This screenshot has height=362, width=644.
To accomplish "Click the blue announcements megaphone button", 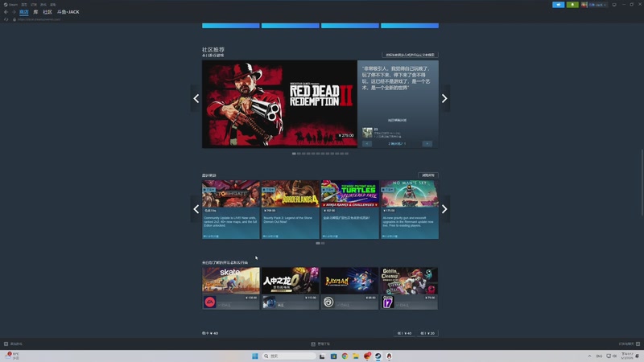I will click(x=558, y=5).
